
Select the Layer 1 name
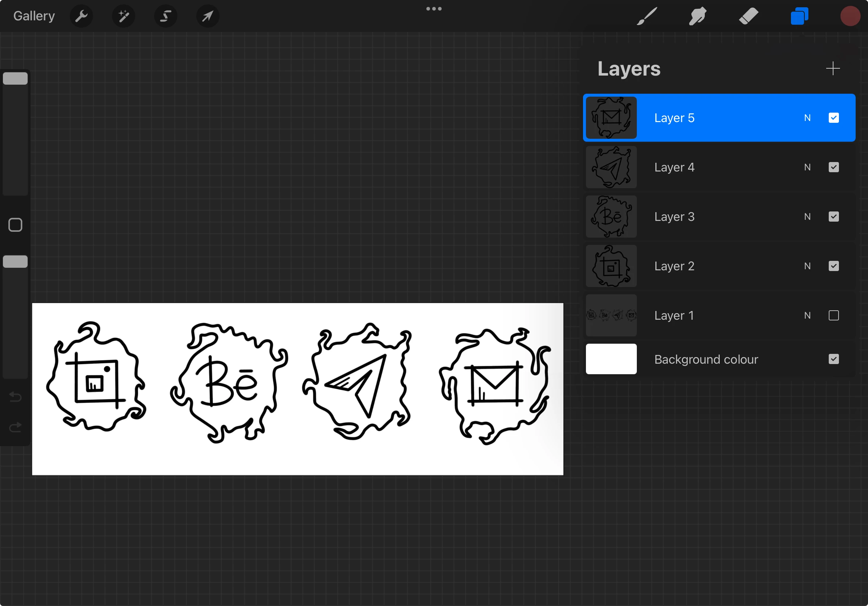pyautogui.click(x=674, y=315)
